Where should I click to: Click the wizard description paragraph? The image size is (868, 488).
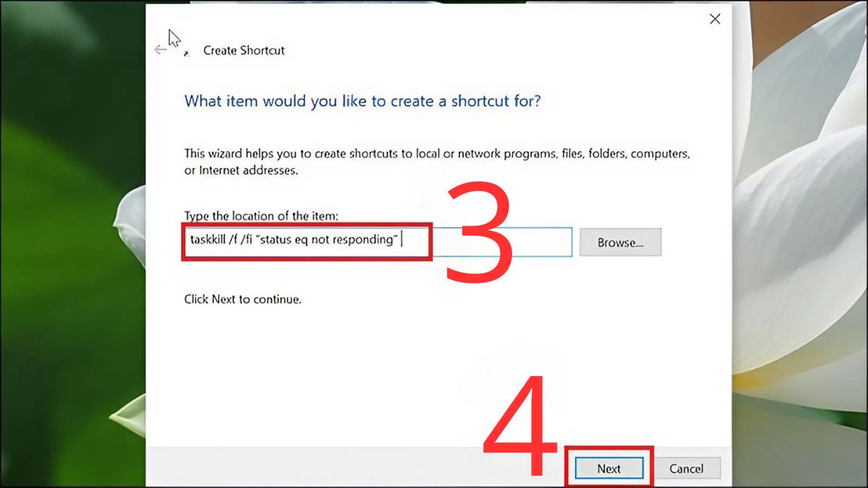point(434,161)
